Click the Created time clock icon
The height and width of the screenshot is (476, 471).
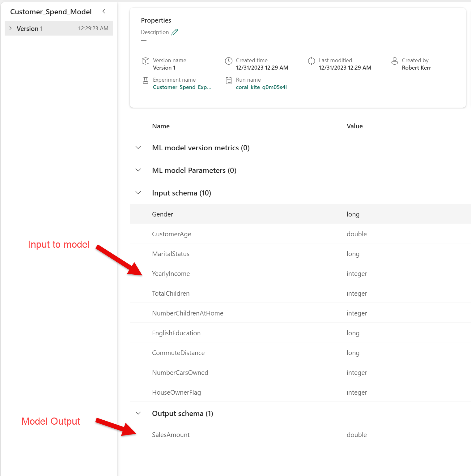click(228, 61)
